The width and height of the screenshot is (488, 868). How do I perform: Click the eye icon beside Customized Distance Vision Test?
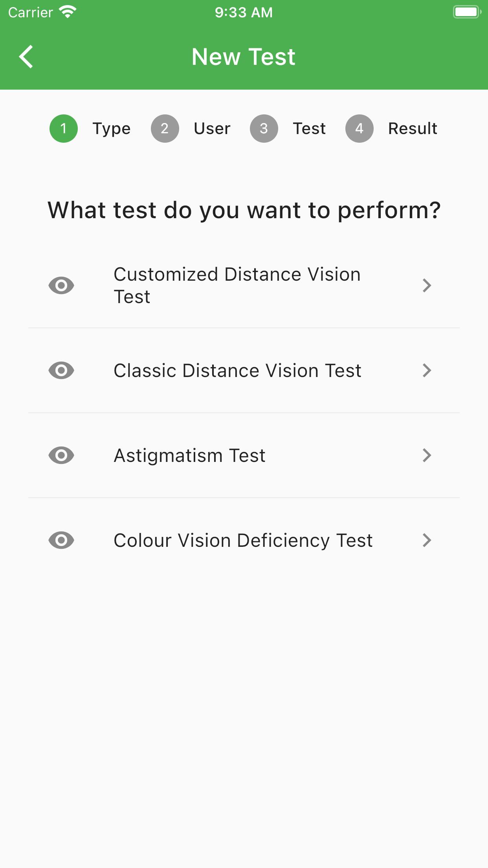click(x=61, y=285)
